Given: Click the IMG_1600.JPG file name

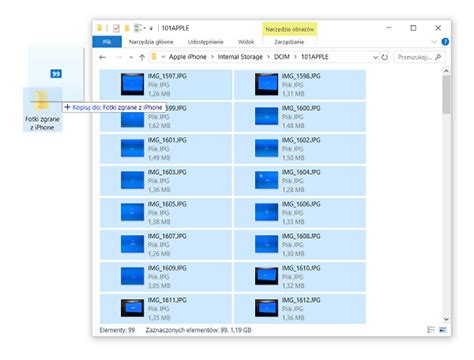Looking at the screenshot, I should pos(301,108).
